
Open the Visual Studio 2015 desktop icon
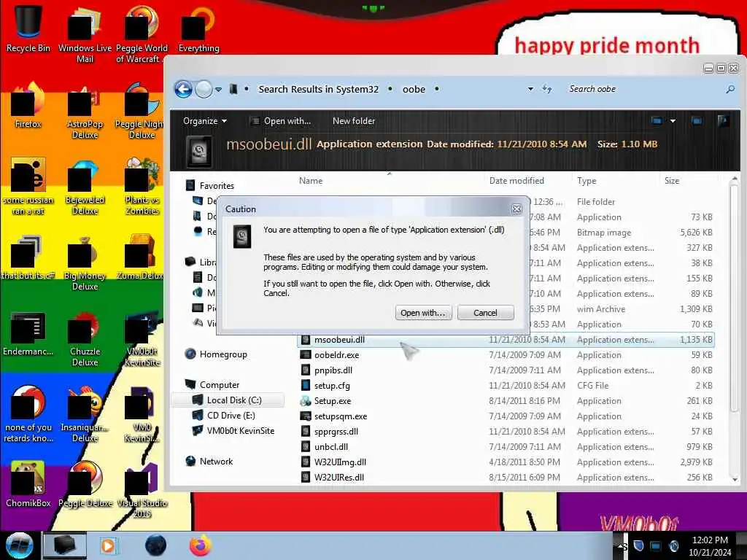142,491
